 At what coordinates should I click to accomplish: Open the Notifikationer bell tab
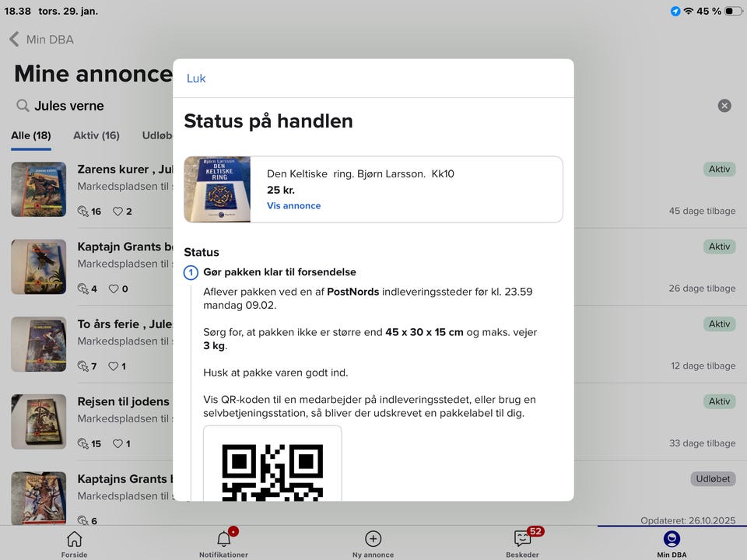pyautogui.click(x=223, y=544)
